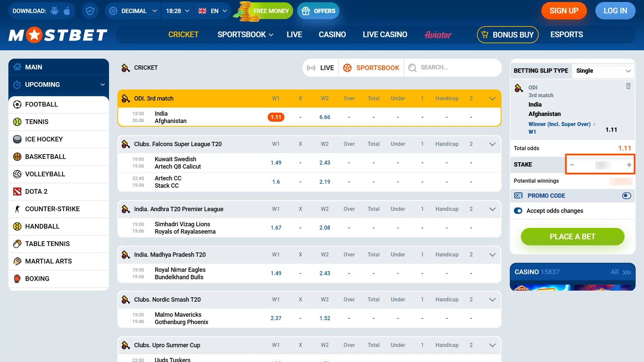This screenshot has height=362, width=644.
Task: Open the OFFERS gift button
Action: 318,11
